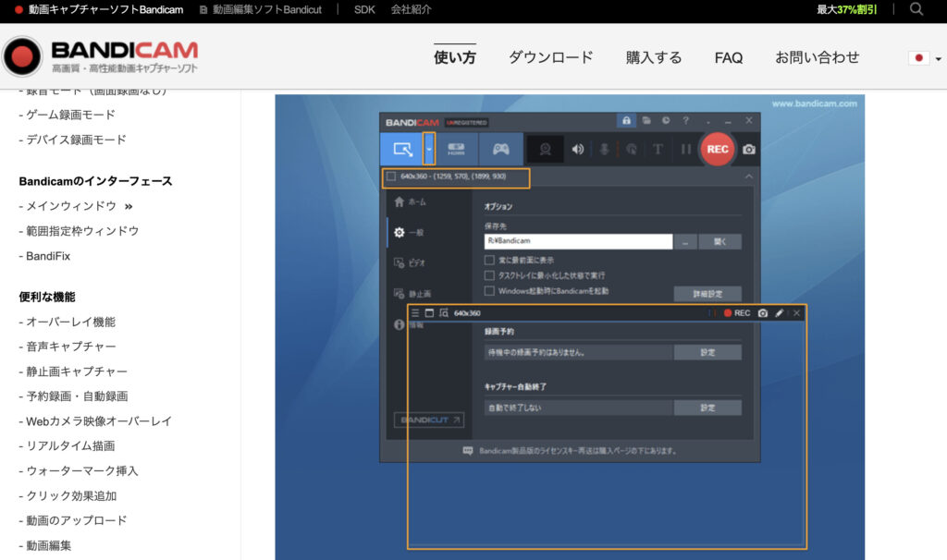
Task: Click the small REC button on capture frame
Action: click(737, 312)
